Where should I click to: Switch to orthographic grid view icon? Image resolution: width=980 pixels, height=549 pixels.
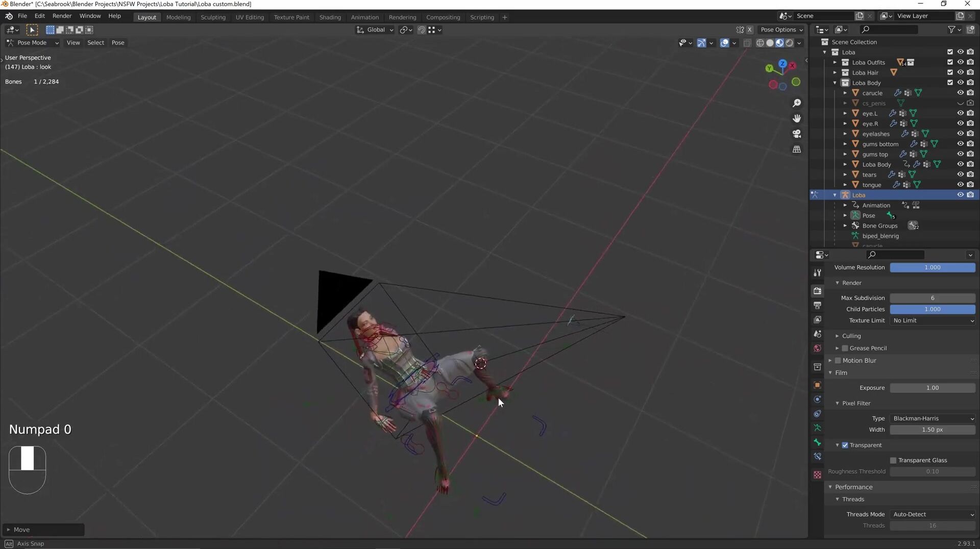(797, 149)
